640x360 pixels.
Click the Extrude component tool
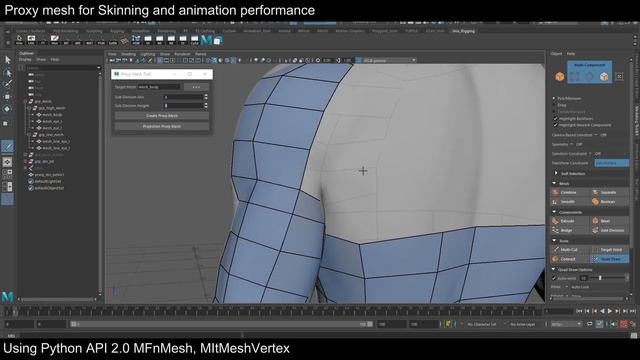point(569,221)
